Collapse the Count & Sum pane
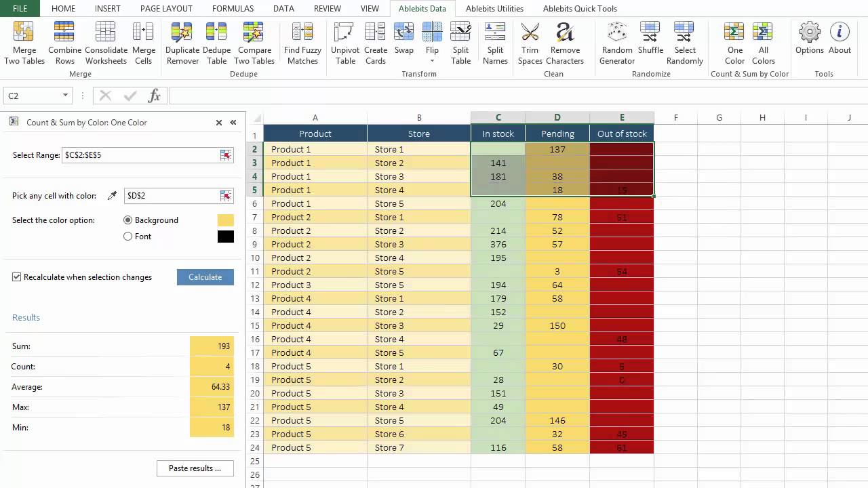Viewport: 868px width, 488px height. [x=233, y=123]
